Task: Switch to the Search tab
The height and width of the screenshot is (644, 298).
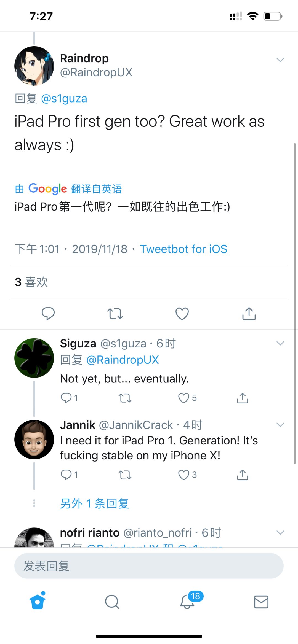Action: [112, 602]
